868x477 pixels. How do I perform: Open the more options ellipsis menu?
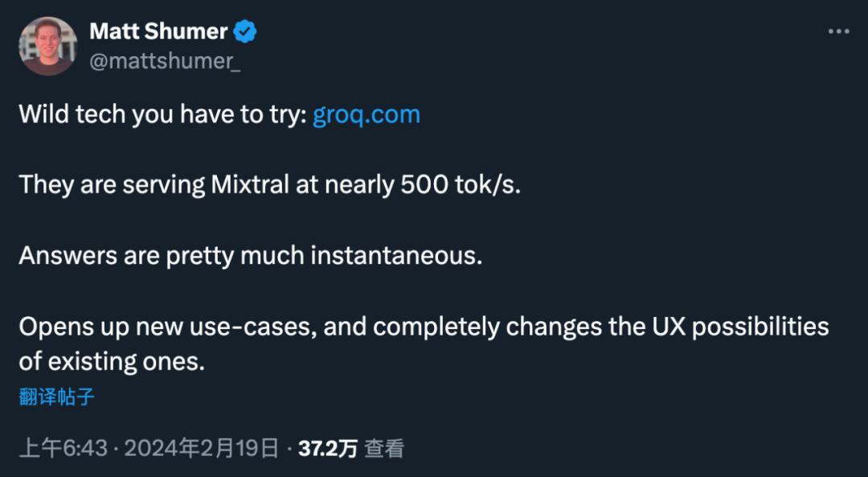pos(838,31)
